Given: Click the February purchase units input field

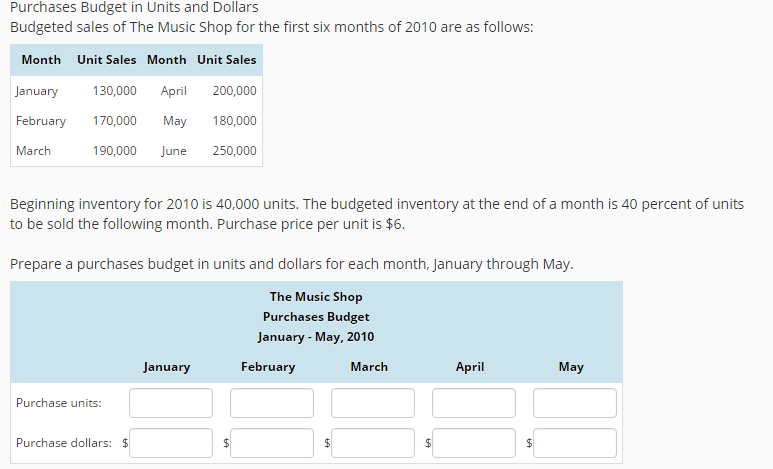Looking at the screenshot, I should [x=272, y=403].
